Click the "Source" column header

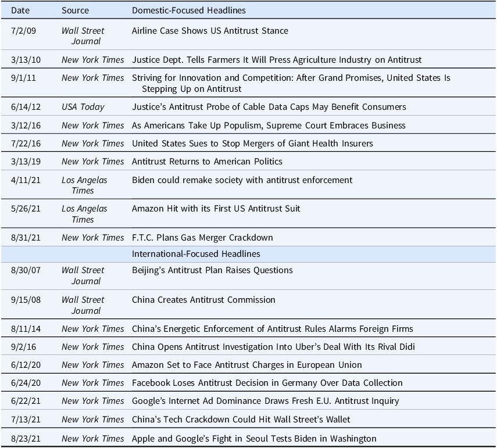click(x=75, y=10)
